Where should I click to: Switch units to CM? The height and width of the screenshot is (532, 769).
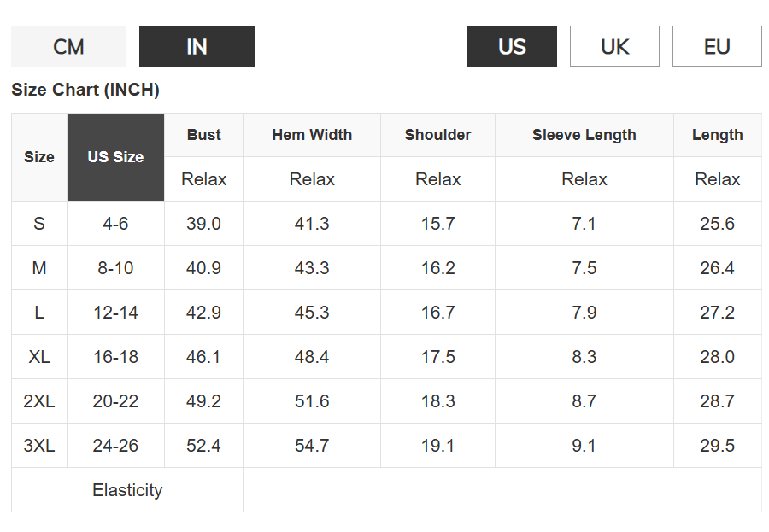[x=68, y=46]
